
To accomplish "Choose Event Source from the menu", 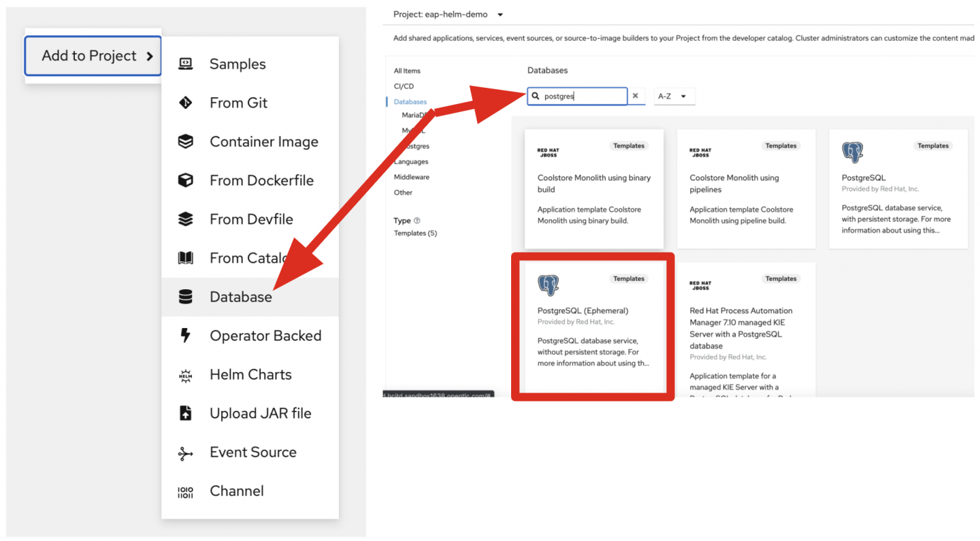I will [x=252, y=452].
